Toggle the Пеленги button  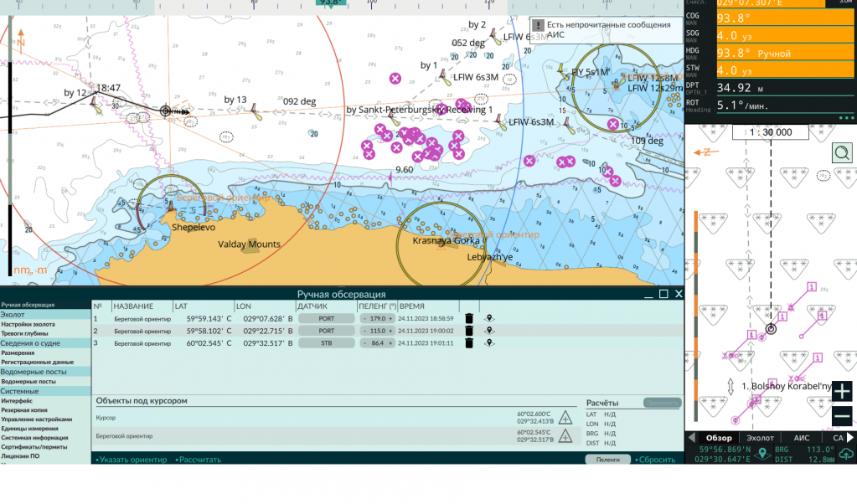tap(607, 460)
